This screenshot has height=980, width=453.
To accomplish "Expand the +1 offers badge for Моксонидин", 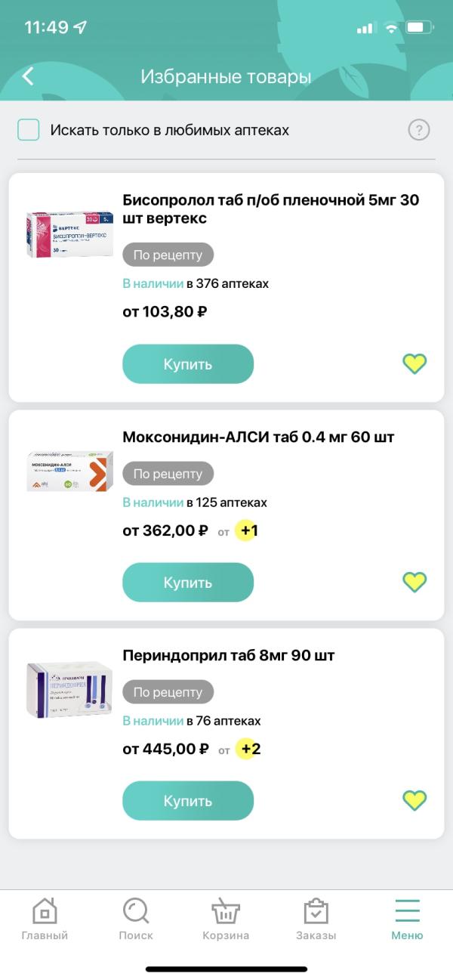I will click(x=247, y=530).
